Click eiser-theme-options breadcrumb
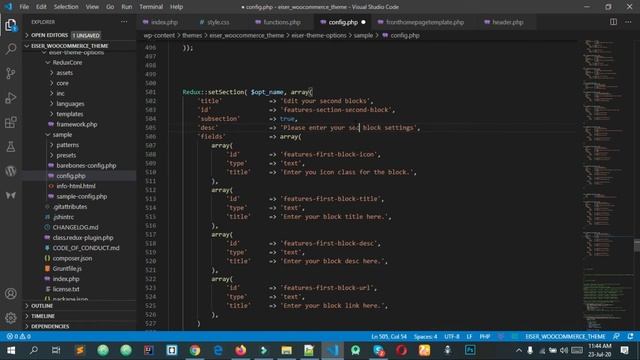640x360 pixels. (x=319, y=36)
